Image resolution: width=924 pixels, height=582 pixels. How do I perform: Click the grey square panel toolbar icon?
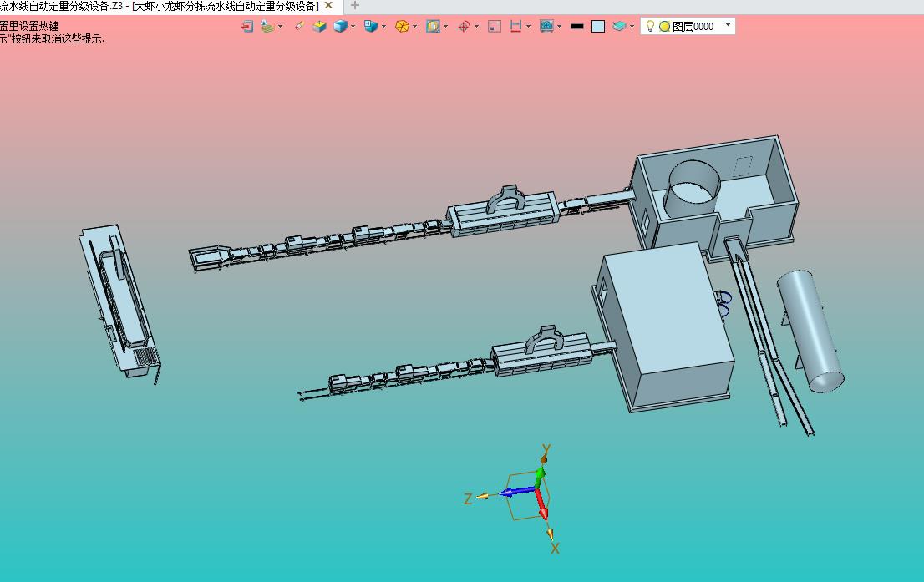tap(495, 27)
